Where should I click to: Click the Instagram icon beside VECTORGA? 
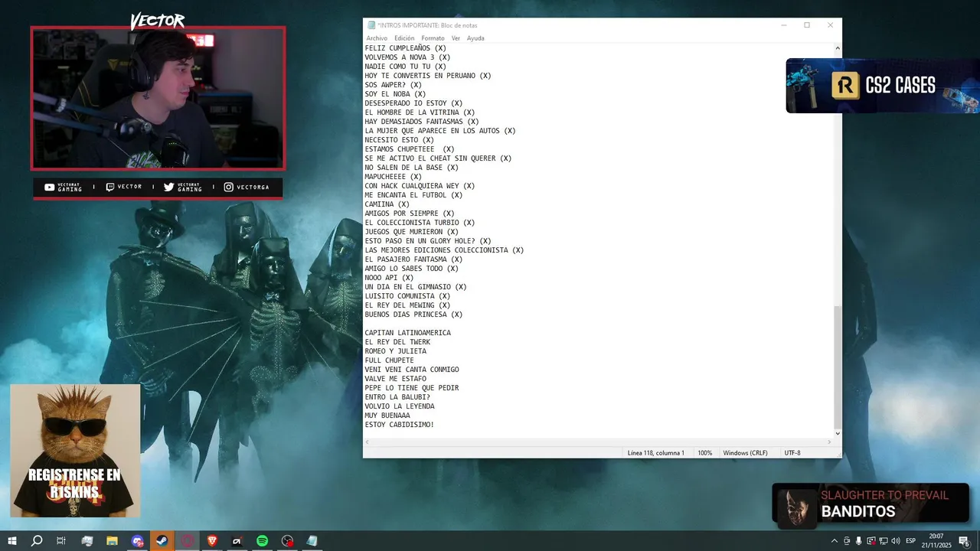(x=228, y=187)
